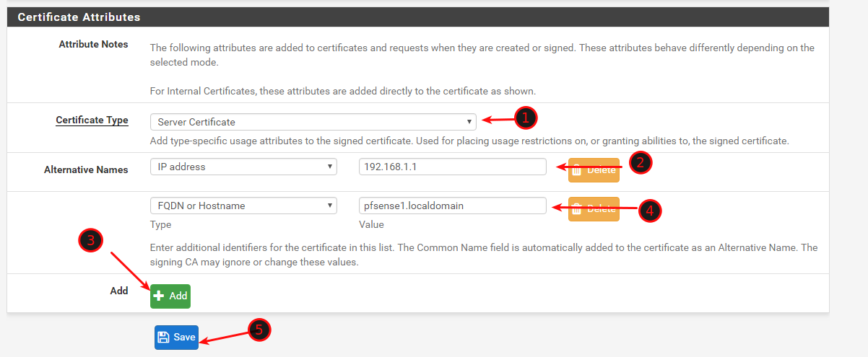Image resolution: width=868 pixels, height=357 pixels.
Task: Expand the IP address type dropdown
Action: tap(243, 167)
